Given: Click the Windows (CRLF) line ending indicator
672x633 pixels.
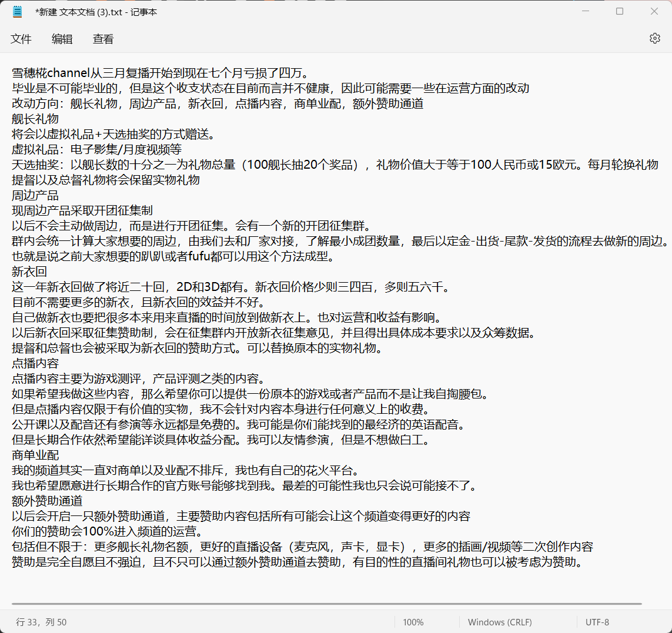Looking at the screenshot, I should pos(500,622).
